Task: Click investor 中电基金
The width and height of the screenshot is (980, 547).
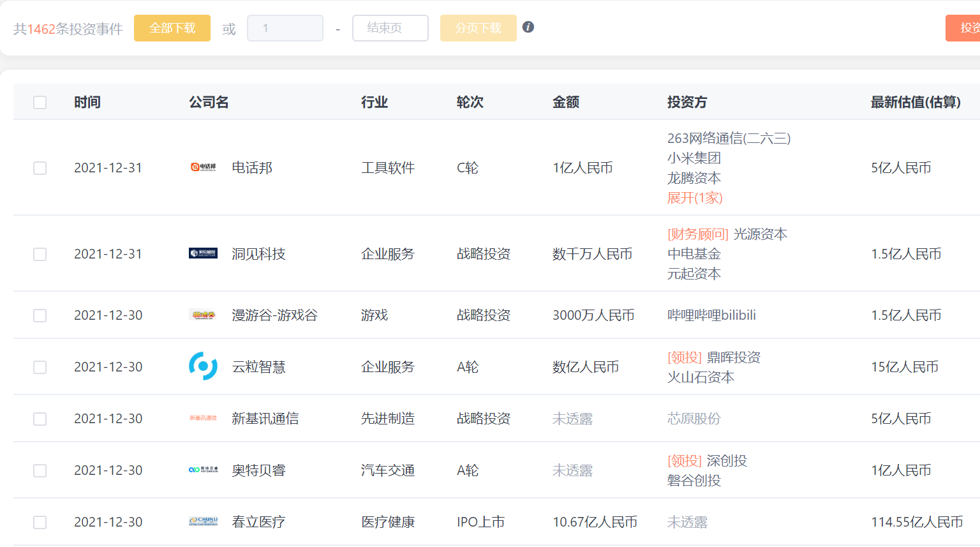Action: 694,254
